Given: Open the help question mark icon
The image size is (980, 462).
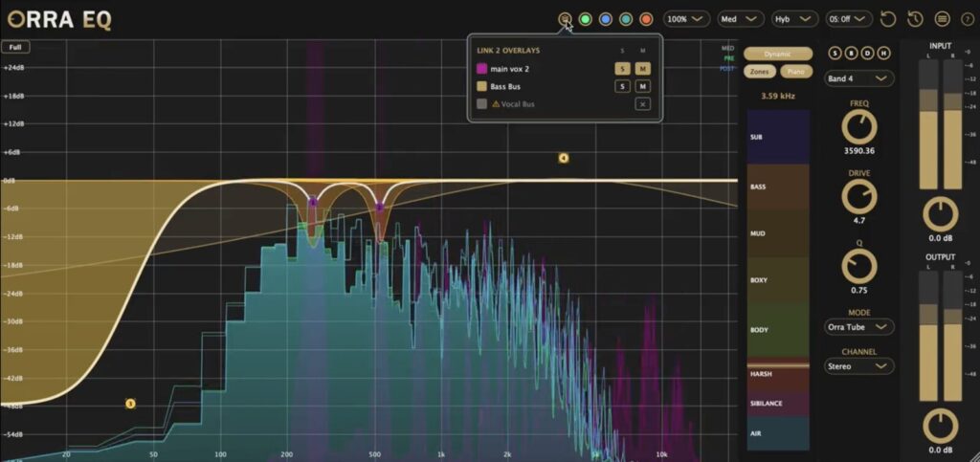Looking at the screenshot, I should [969, 19].
